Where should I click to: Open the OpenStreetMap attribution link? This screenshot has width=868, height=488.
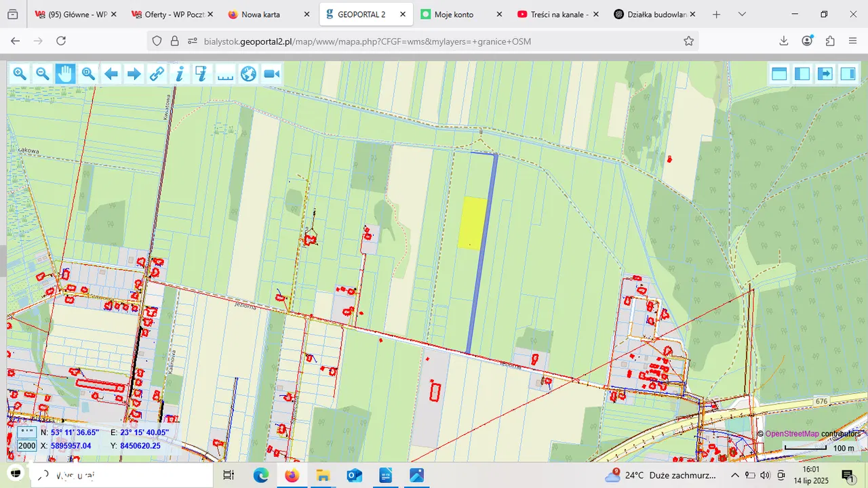coord(792,434)
